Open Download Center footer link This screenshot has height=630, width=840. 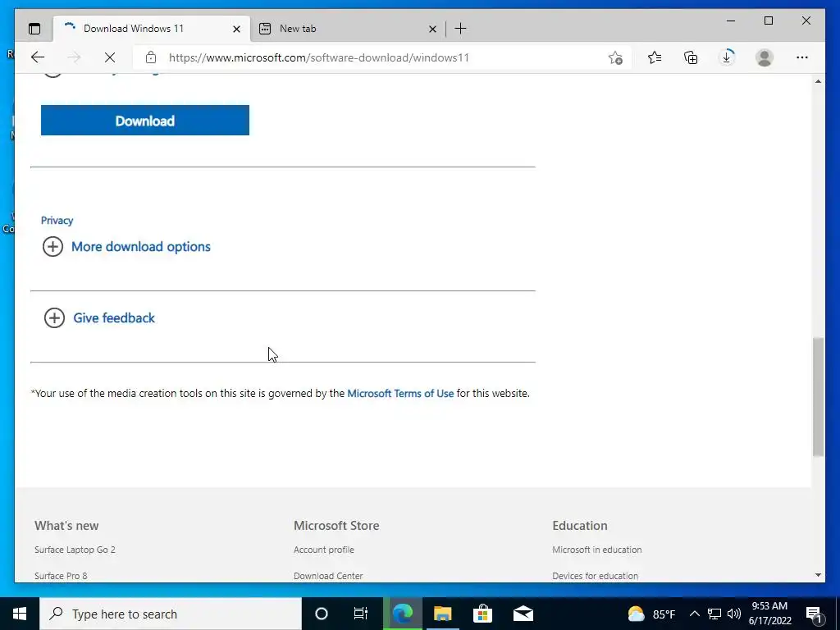[328, 576]
